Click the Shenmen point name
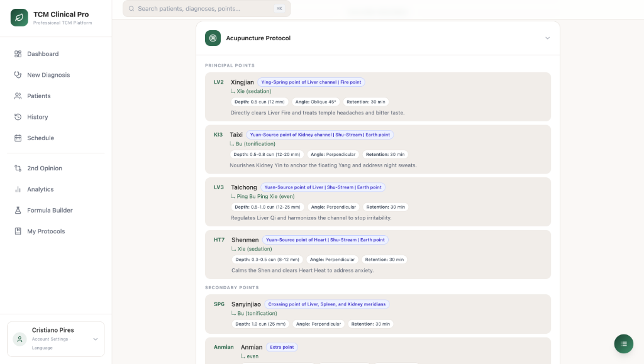Image resolution: width=644 pixels, height=364 pixels. (245, 240)
